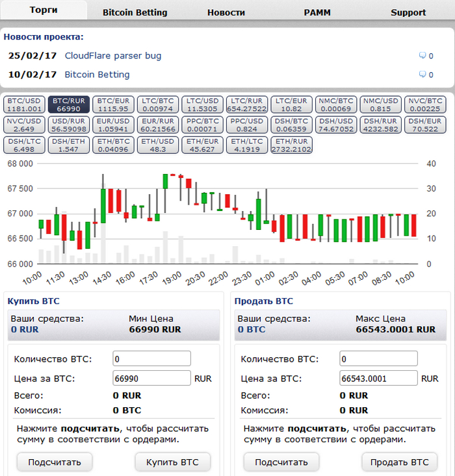Select the ETH/RUR pair
The image size is (455, 476).
point(291,145)
